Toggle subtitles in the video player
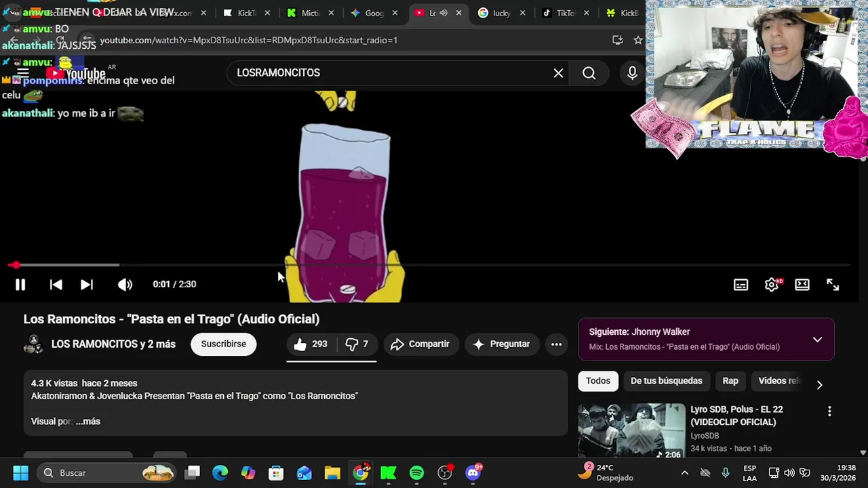 pyautogui.click(x=741, y=285)
